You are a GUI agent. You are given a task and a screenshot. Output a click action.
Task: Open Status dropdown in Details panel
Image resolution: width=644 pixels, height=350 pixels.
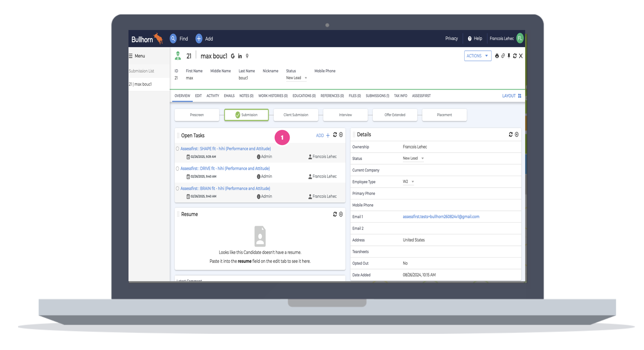pos(422,158)
